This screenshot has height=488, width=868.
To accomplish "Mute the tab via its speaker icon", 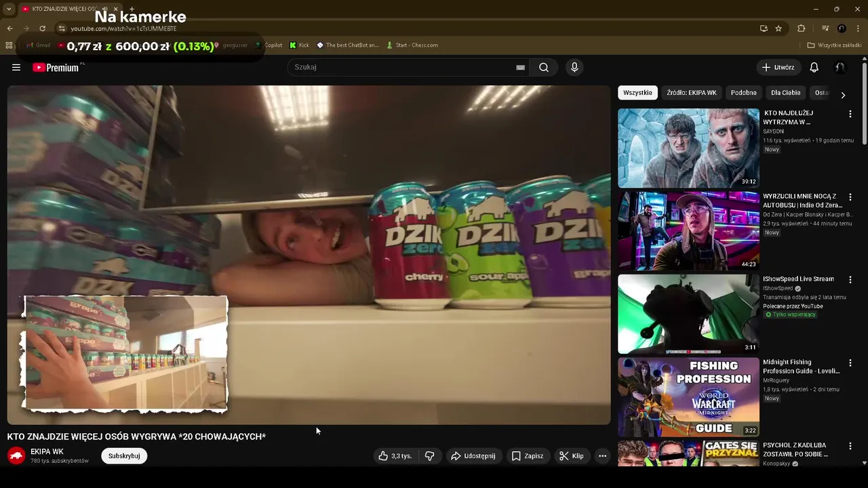I will tap(104, 9).
